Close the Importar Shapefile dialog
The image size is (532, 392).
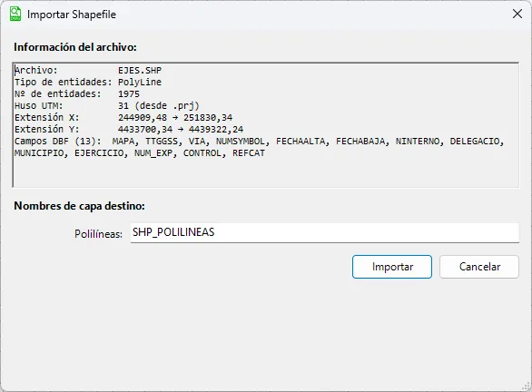(517, 14)
